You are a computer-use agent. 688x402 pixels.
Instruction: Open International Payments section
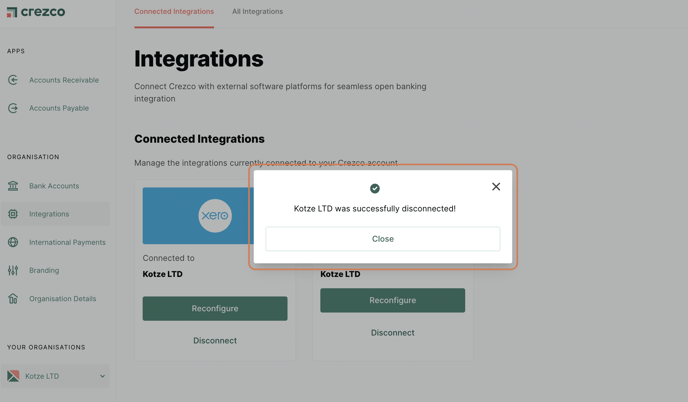click(x=67, y=242)
